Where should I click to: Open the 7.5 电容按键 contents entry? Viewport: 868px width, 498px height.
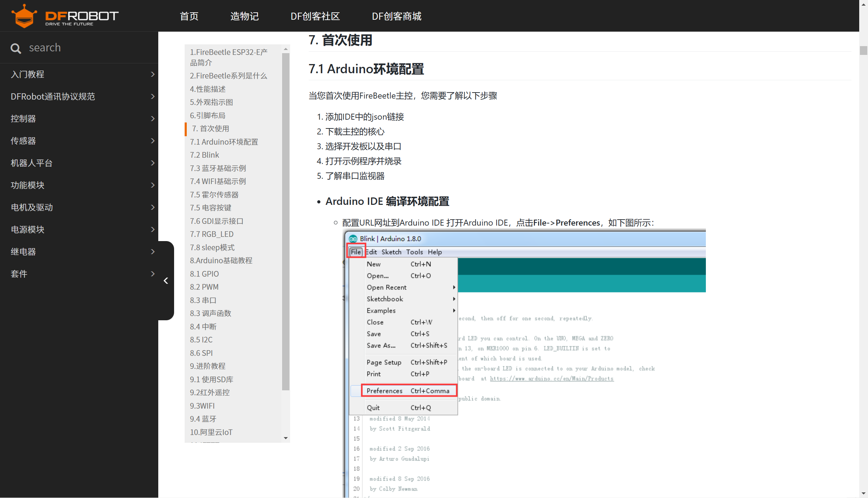pyautogui.click(x=211, y=208)
